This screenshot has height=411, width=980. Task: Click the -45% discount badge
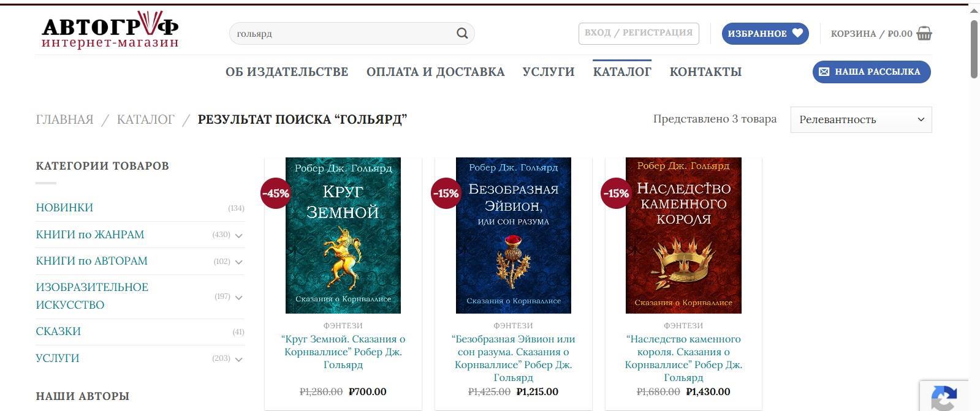pyautogui.click(x=276, y=193)
